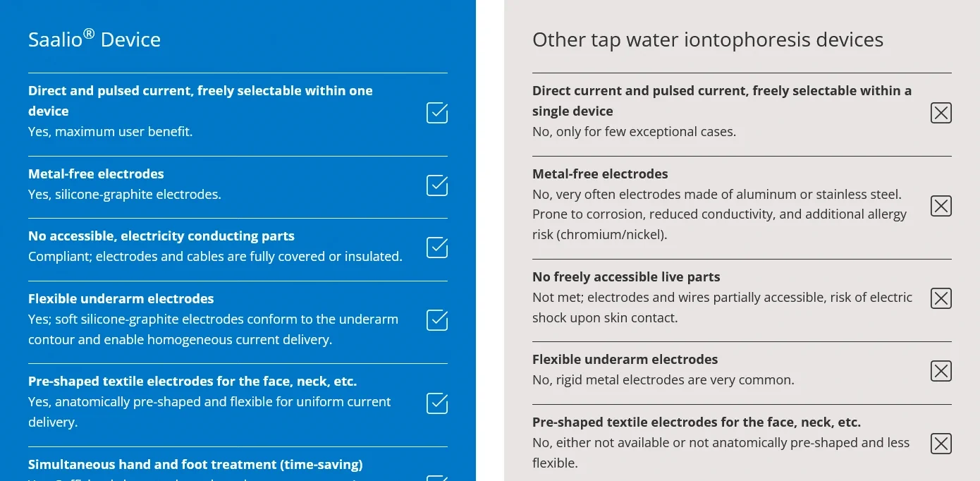Select the Simultaneous hand and foot treatment title
The image size is (980, 481).
click(x=195, y=464)
